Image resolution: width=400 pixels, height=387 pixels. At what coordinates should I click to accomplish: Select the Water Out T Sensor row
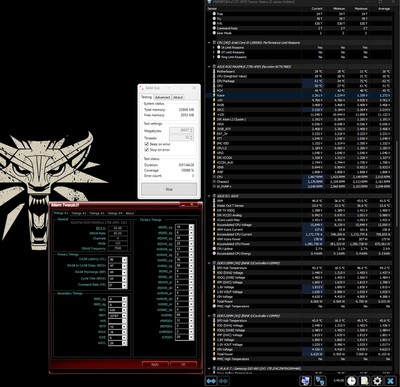click(299, 206)
